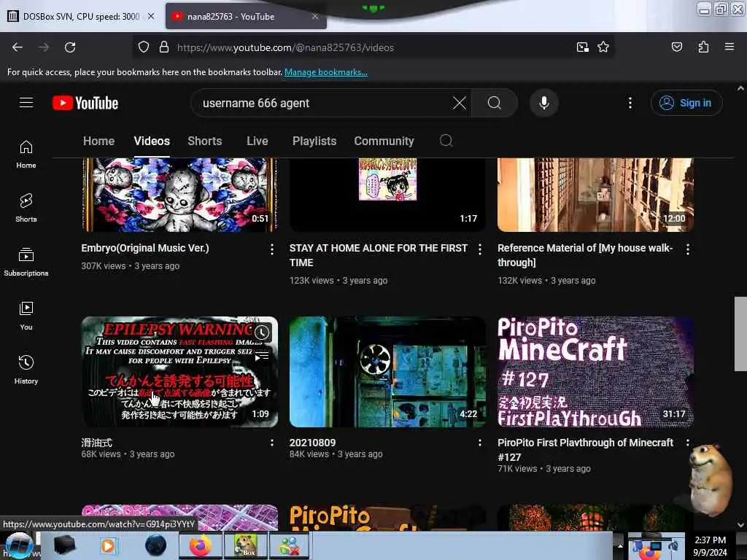Start voice search with the microphone
The image size is (747, 560).
[544, 103]
